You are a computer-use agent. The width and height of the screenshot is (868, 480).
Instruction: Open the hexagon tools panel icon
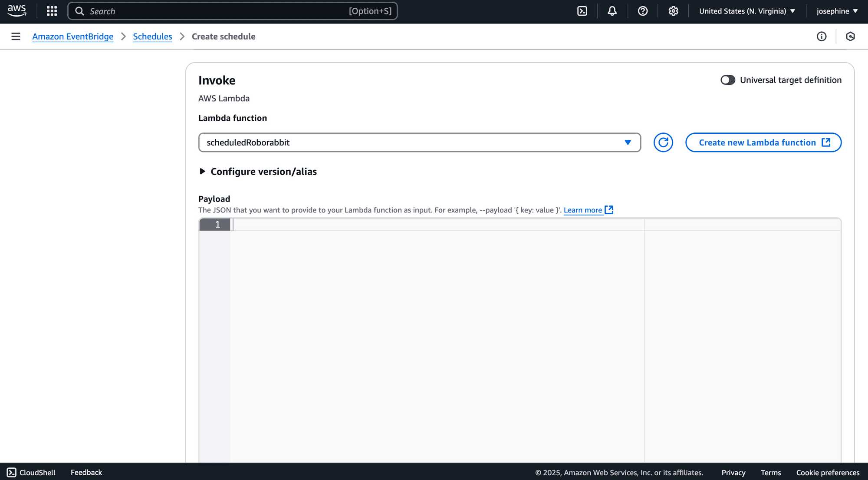coord(851,36)
